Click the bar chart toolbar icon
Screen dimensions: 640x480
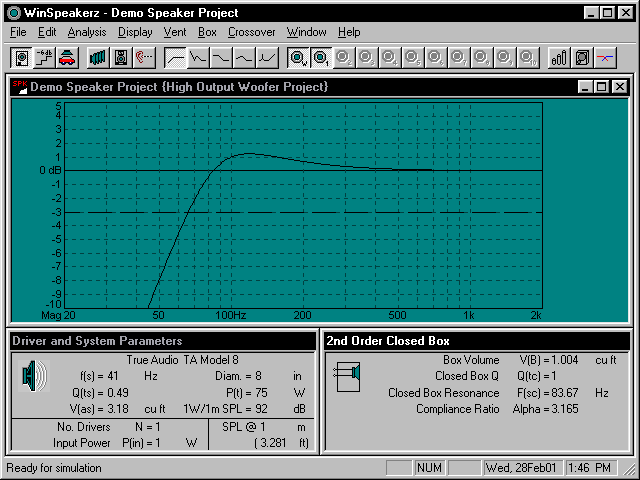click(559, 57)
